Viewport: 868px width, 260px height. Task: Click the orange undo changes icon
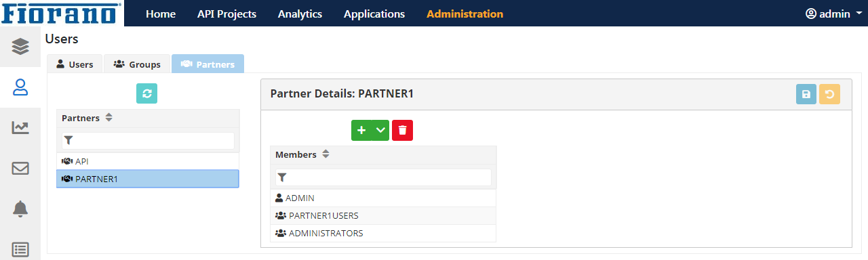[x=829, y=94]
